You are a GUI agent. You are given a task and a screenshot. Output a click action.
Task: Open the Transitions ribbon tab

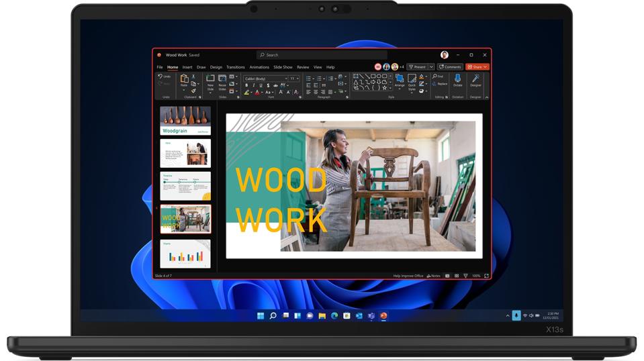pyautogui.click(x=235, y=67)
